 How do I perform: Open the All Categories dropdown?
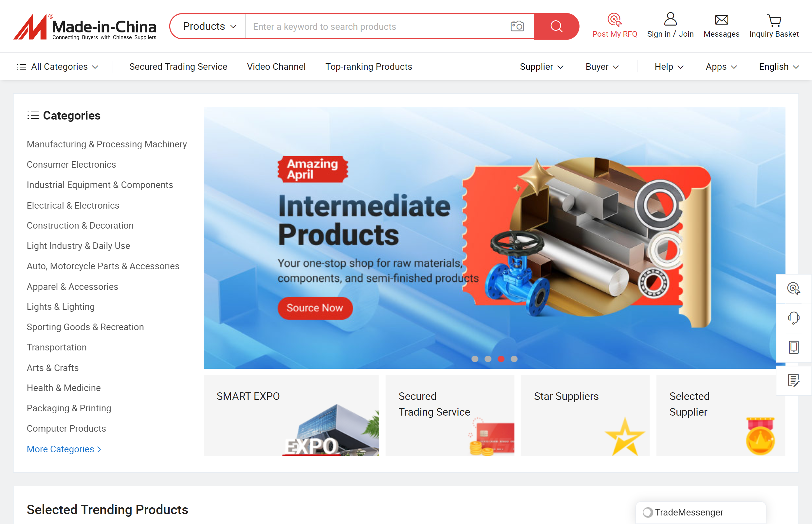tap(58, 67)
